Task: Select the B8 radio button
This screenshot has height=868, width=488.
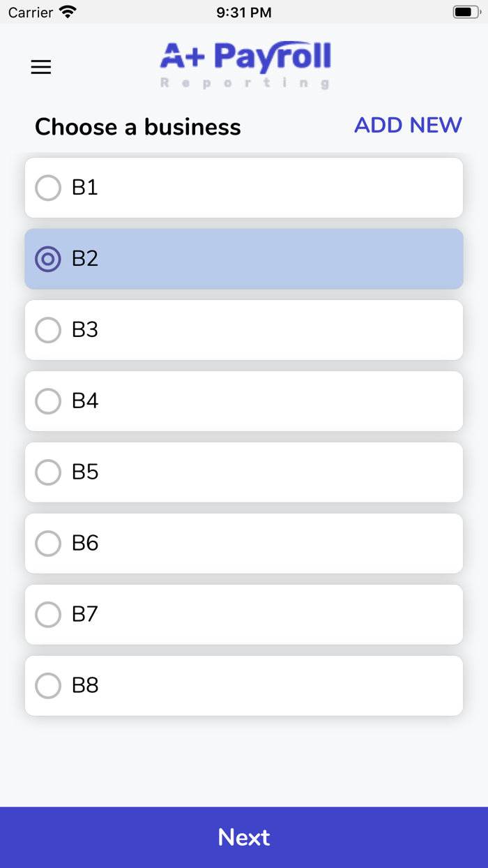Action: pyautogui.click(x=48, y=686)
